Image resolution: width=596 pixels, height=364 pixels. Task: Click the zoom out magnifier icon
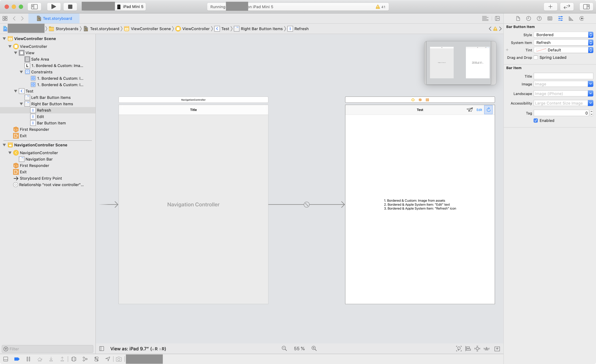(x=284, y=348)
